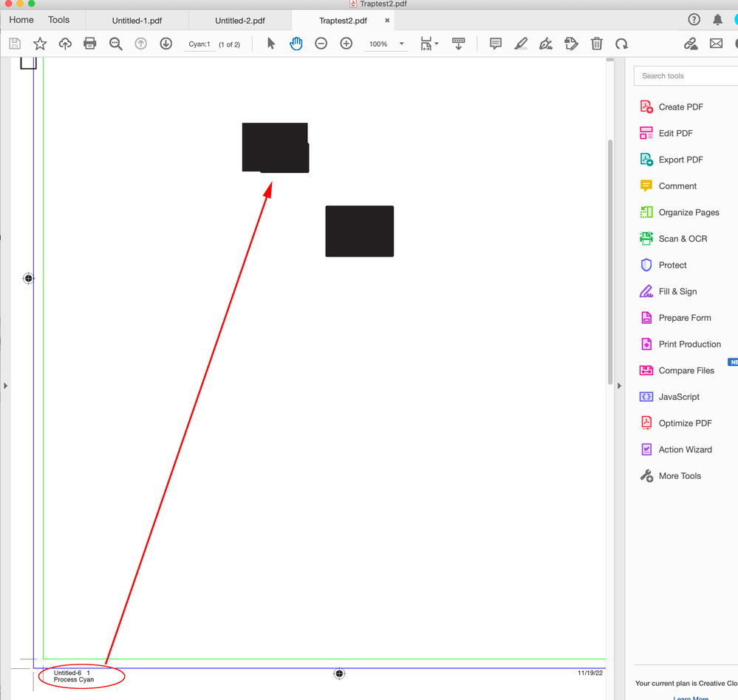Send the document with the email icon
This screenshot has width=738, height=700.
pyautogui.click(x=714, y=44)
